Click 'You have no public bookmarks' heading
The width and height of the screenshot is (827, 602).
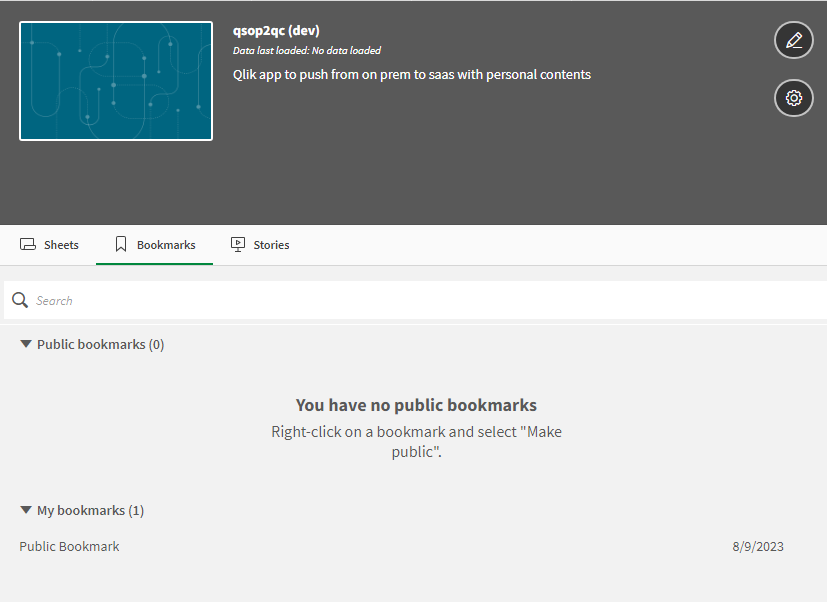(x=416, y=405)
